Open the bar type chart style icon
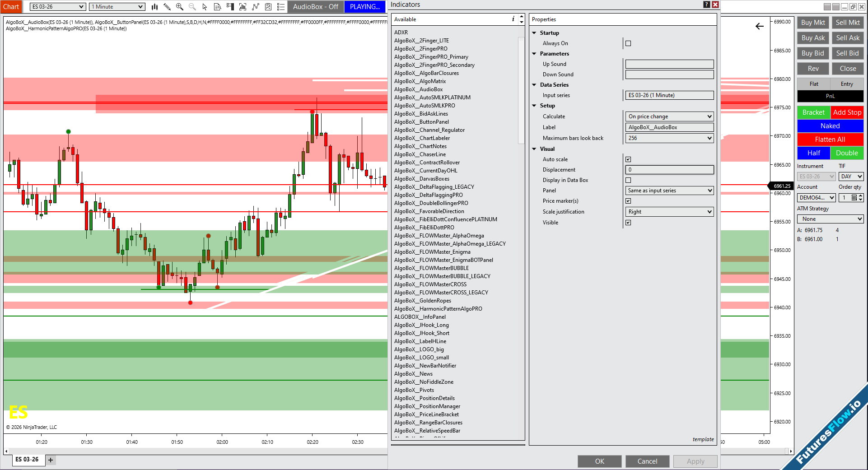The image size is (868, 470). point(154,7)
